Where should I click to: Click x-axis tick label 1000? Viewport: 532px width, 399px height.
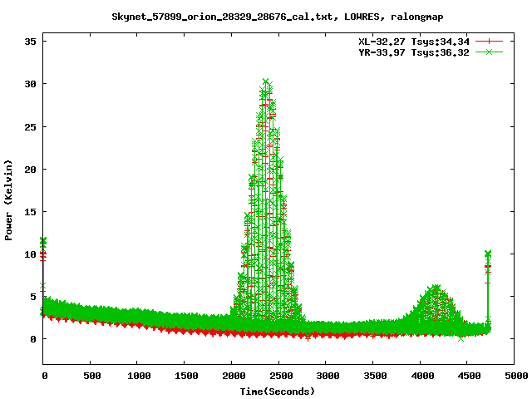[x=139, y=376]
